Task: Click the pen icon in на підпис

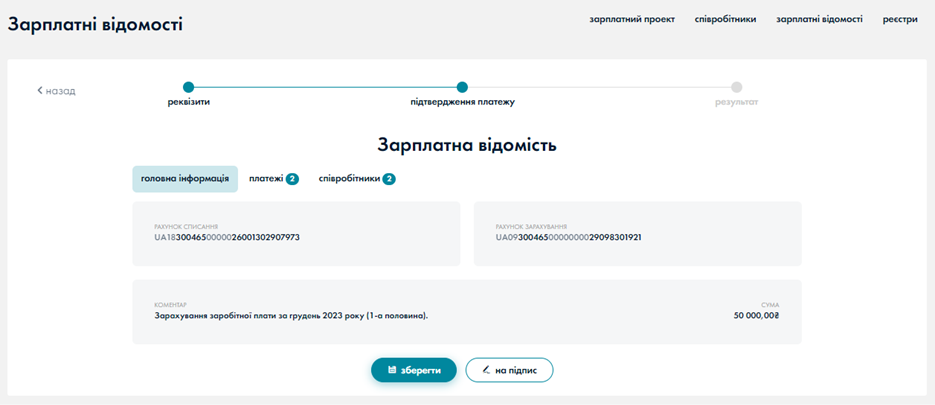Action: coord(486,370)
